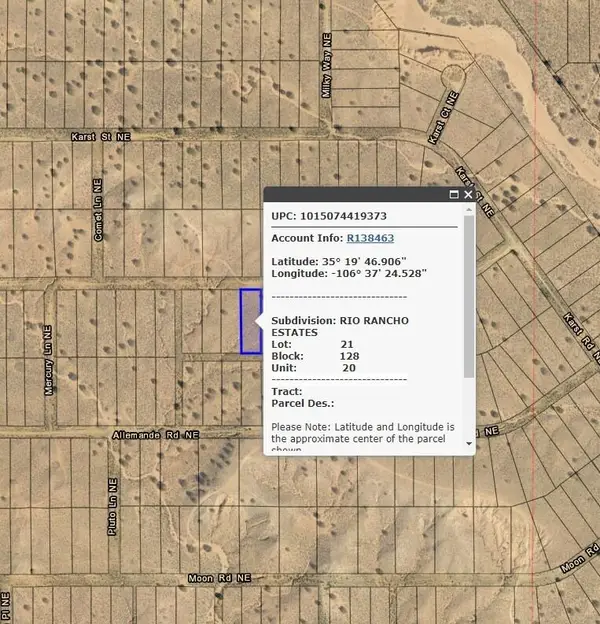Click the Moon Rd NE bottom road label
This screenshot has height=624, width=600.
pyautogui.click(x=220, y=578)
